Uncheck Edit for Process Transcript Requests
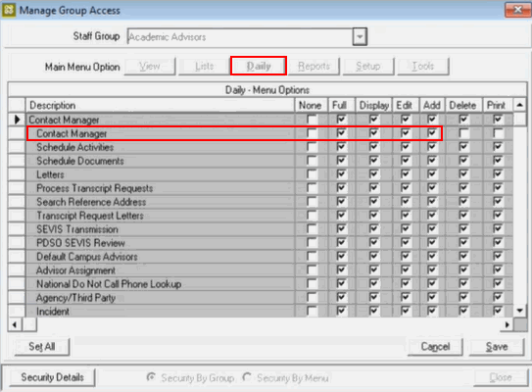Image resolution: width=532 pixels, height=392 pixels. [x=405, y=188]
